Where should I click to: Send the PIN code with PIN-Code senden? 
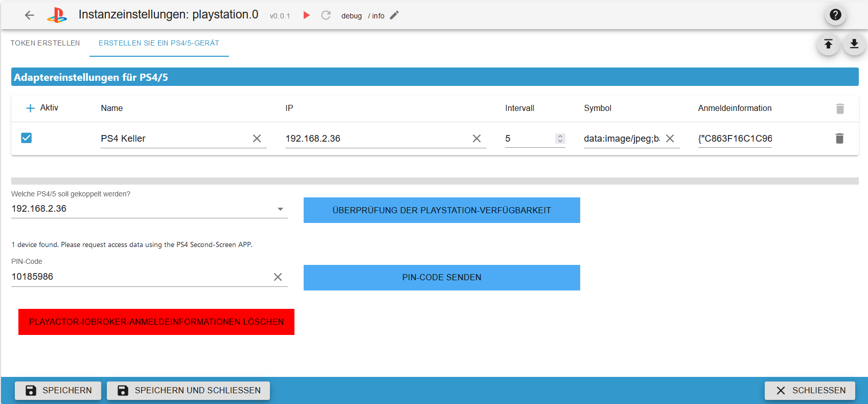pyautogui.click(x=442, y=278)
